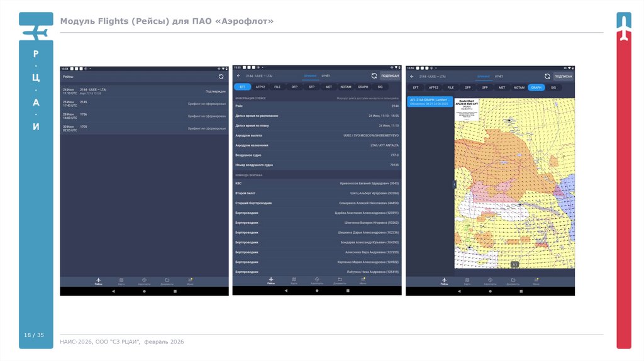Switch to ОТЧЁТ tab on right screen
644x361 pixels.
click(x=499, y=76)
